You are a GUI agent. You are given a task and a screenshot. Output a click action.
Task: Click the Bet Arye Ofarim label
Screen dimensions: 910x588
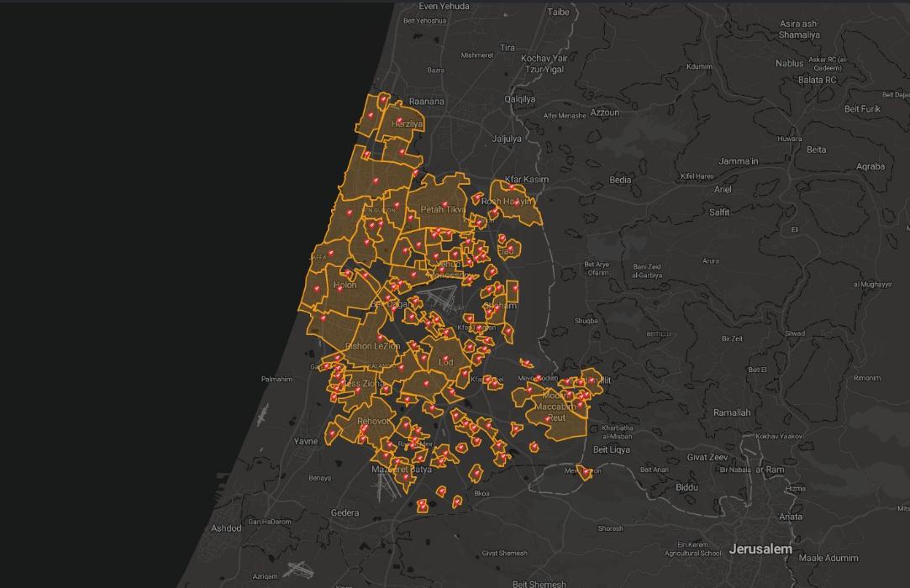597,268
